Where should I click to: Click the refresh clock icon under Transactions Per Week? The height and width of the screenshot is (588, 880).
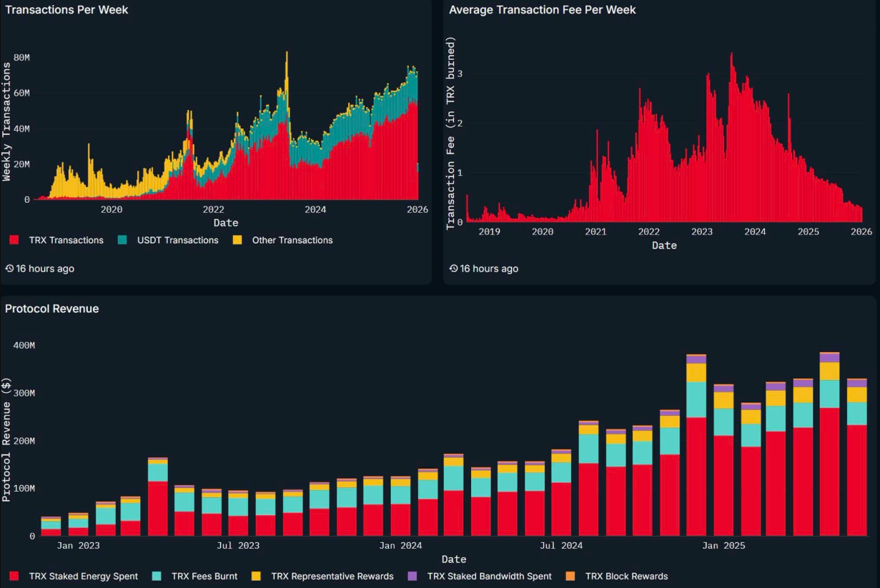pos(9,269)
